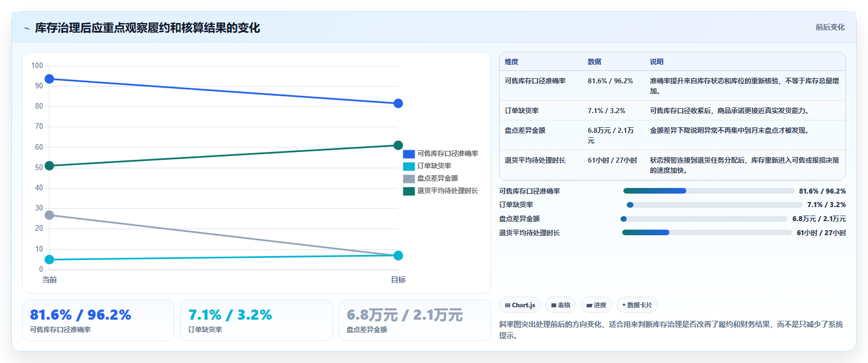The width and height of the screenshot is (868, 363).
Task: Click 退货平均待处理时长 in the table's first column
Action: click(x=535, y=160)
